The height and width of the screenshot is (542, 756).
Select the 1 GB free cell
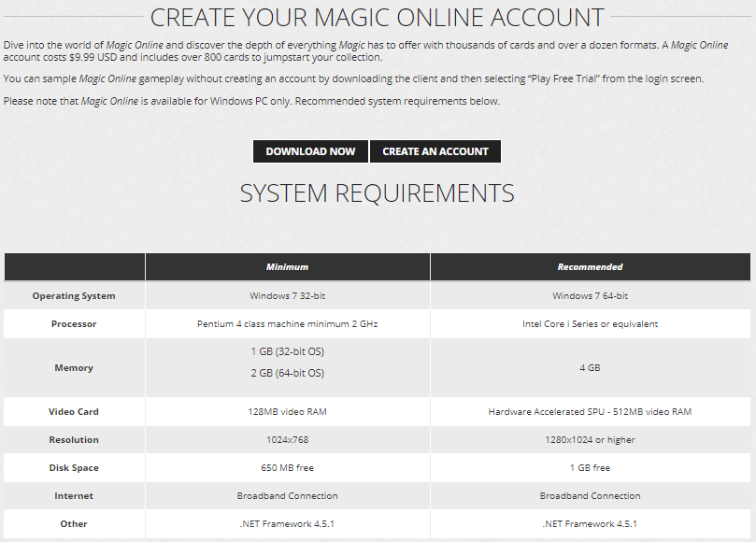[x=591, y=467]
